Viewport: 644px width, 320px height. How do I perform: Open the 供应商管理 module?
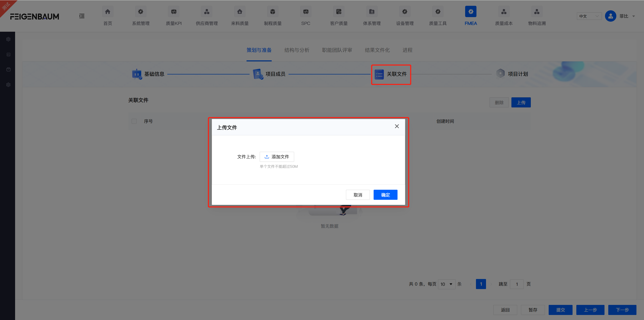[x=206, y=16]
